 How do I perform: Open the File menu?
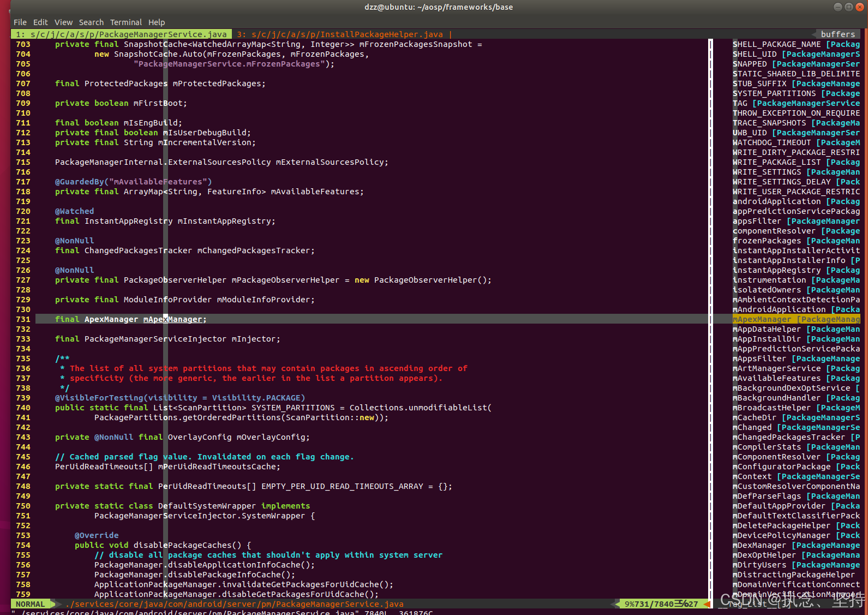20,22
